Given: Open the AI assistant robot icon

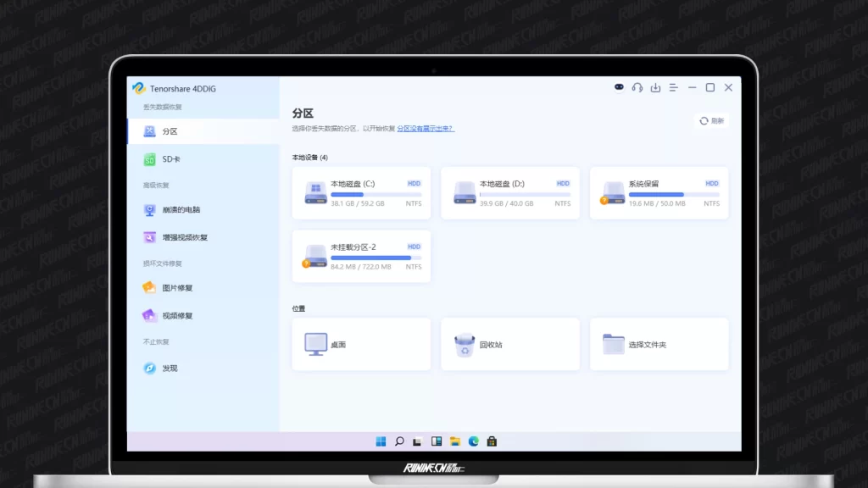Looking at the screenshot, I should click(619, 87).
